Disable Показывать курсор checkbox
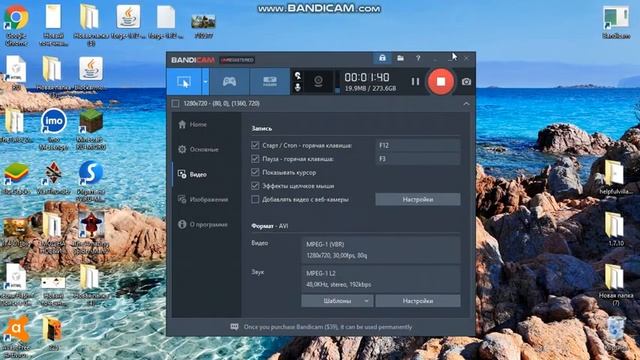 [x=255, y=172]
